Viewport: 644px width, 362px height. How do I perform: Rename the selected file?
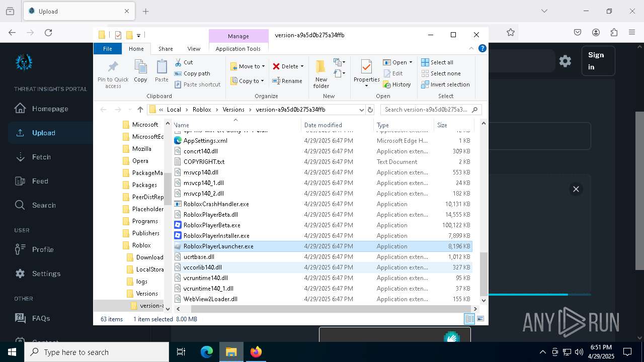[x=287, y=81]
